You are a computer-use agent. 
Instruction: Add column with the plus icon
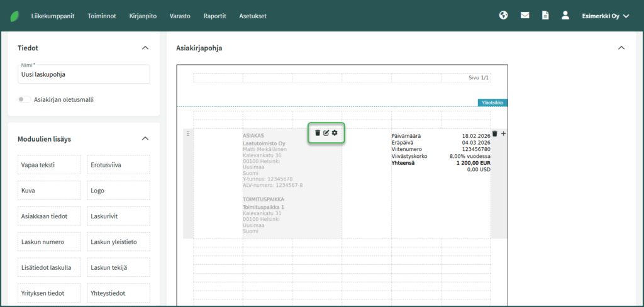[x=503, y=133]
